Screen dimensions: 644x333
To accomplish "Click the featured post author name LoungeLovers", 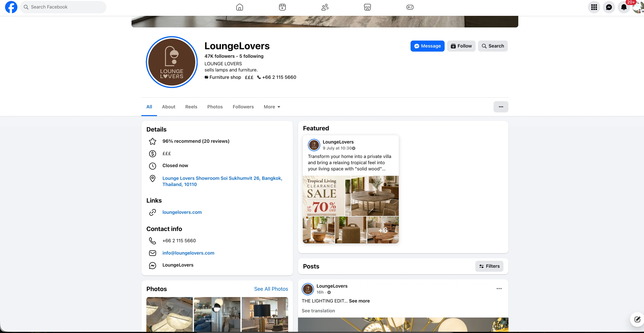I will [x=338, y=142].
